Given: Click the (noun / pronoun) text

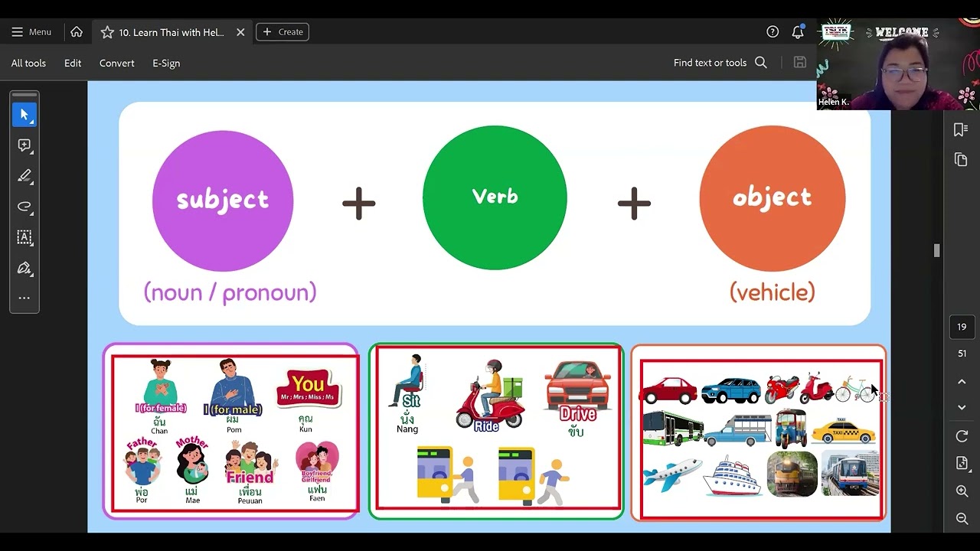Looking at the screenshot, I should click(x=230, y=292).
